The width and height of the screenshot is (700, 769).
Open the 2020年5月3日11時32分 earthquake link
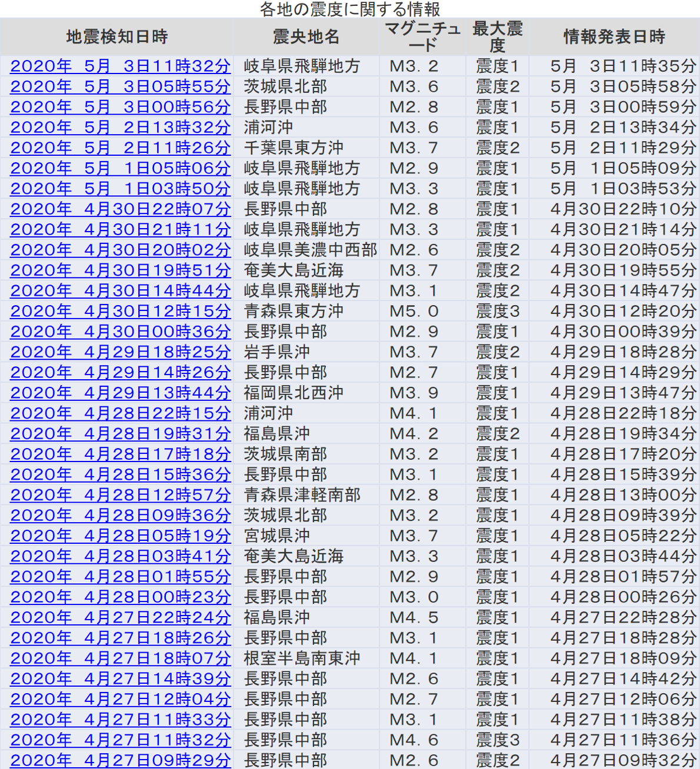120,66
